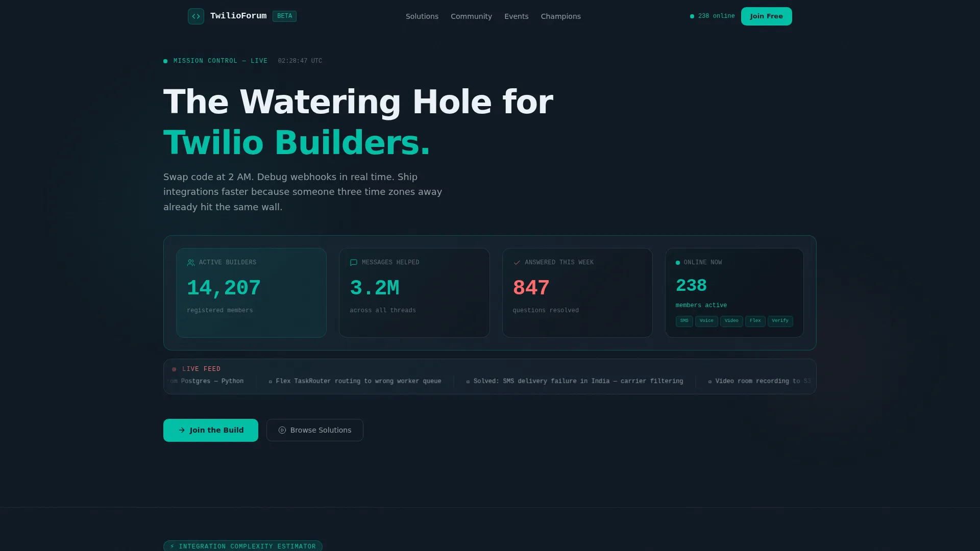Screen dimensions: 980x551
Task: Click the Video tag chip
Action: (x=731, y=321)
